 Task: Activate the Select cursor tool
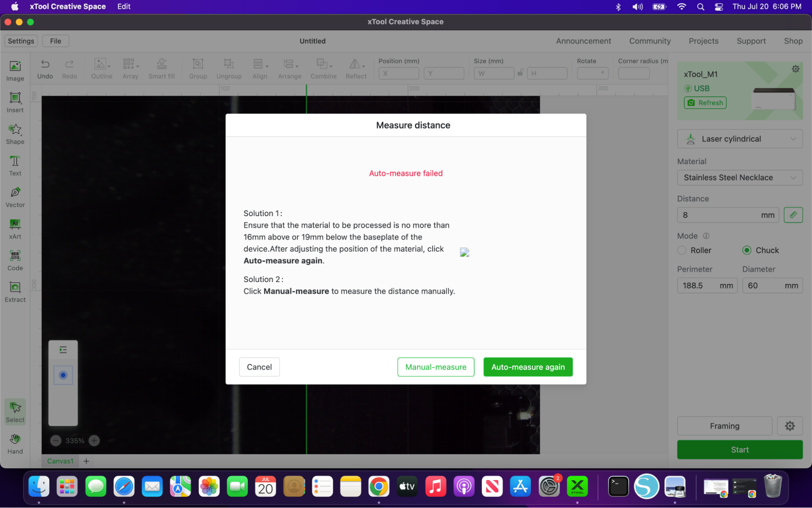coord(15,412)
